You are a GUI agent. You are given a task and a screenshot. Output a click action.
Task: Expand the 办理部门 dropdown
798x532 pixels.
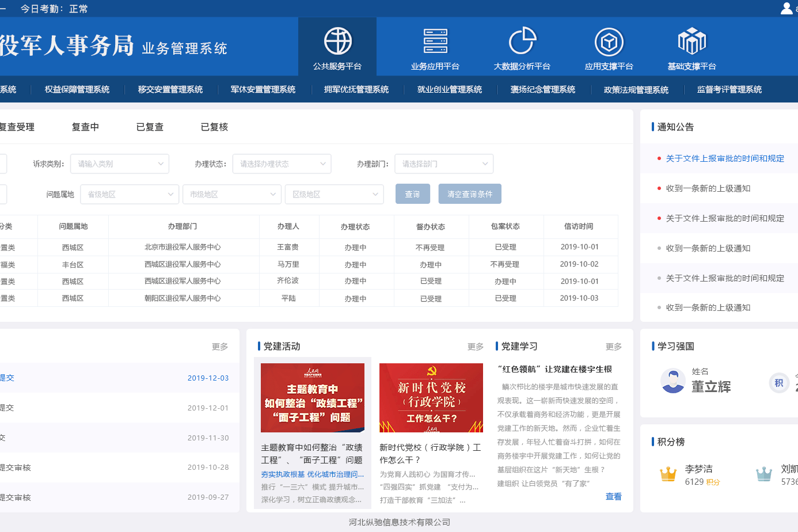coord(444,164)
